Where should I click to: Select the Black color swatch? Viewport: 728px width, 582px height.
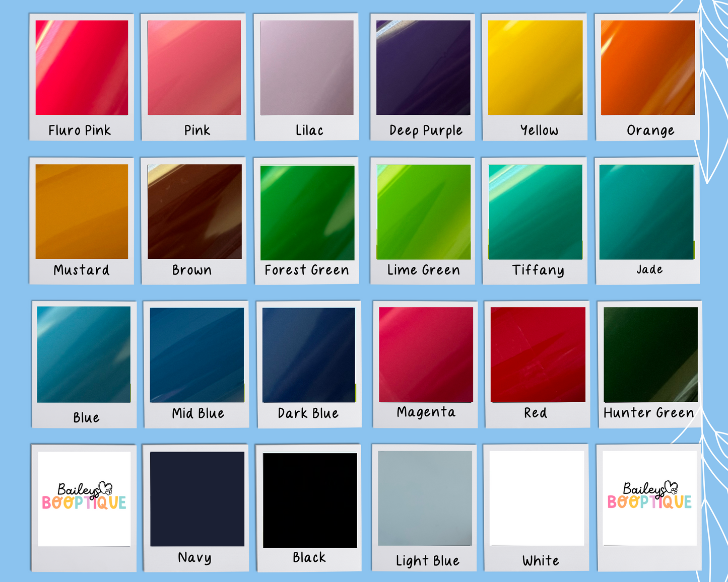coord(310,500)
